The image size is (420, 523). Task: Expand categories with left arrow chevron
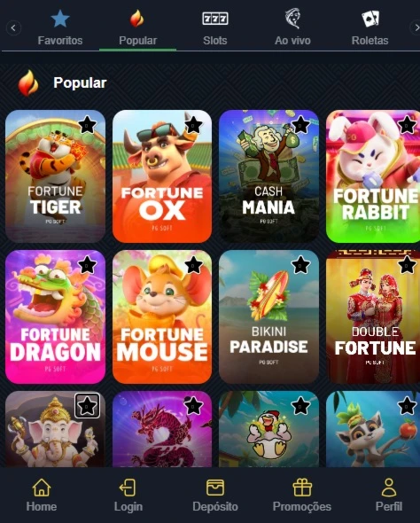click(x=13, y=27)
